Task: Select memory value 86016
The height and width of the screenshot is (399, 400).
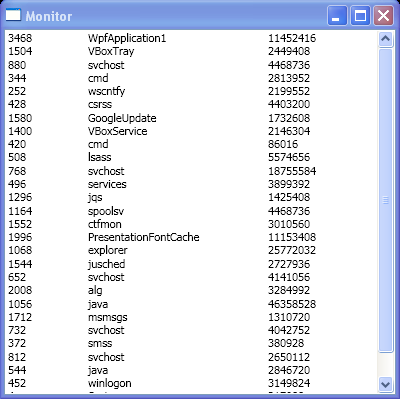Action: pyautogui.click(x=283, y=144)
